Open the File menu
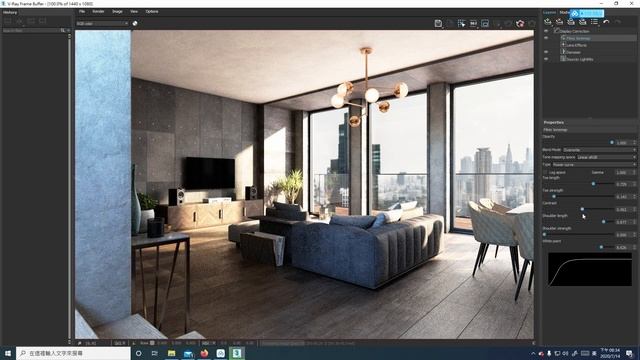This screenshot has height=360, width=640. (x=82, y=11)
